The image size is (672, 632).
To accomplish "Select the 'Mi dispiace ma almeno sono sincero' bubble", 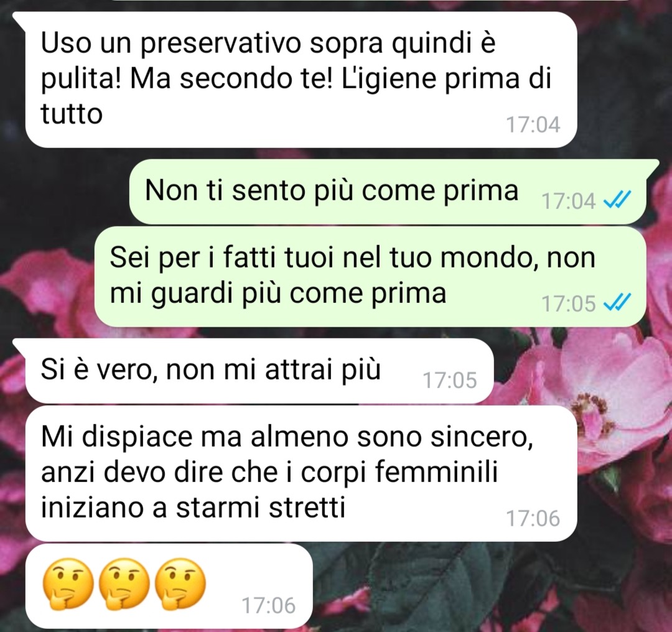I will coord(301,473).
